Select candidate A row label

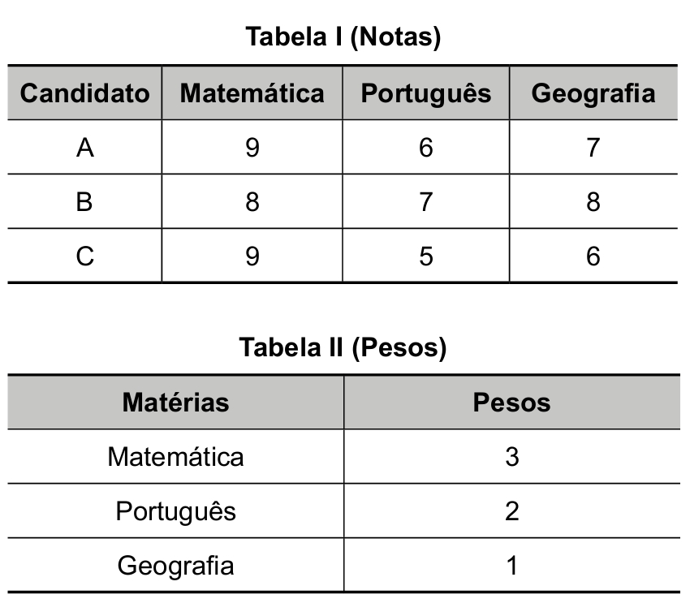(x=85, y=148)
